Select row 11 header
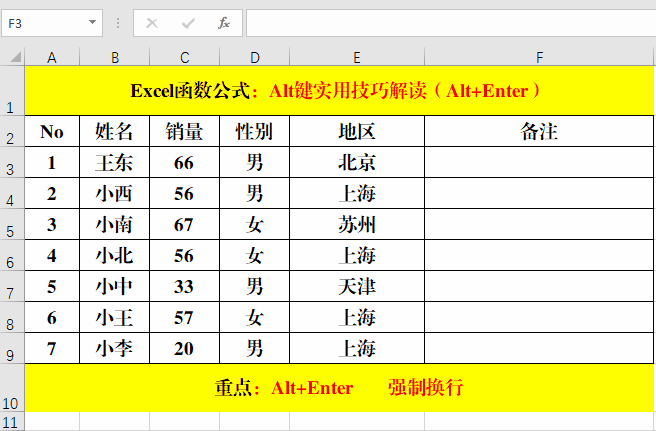The width and height of the screenshot is (656, 431). point(12,422)
